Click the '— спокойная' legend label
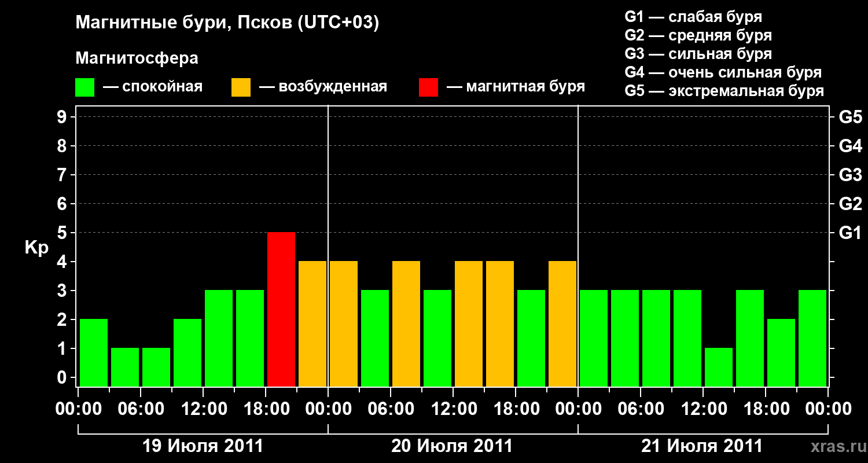 click(x=153, y=87)
